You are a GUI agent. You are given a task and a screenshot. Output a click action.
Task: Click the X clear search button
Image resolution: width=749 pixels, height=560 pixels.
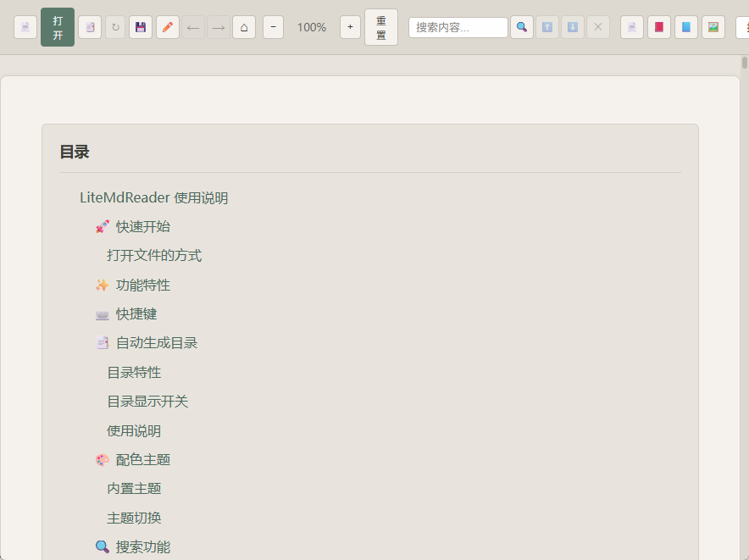(x=598, y=27)
